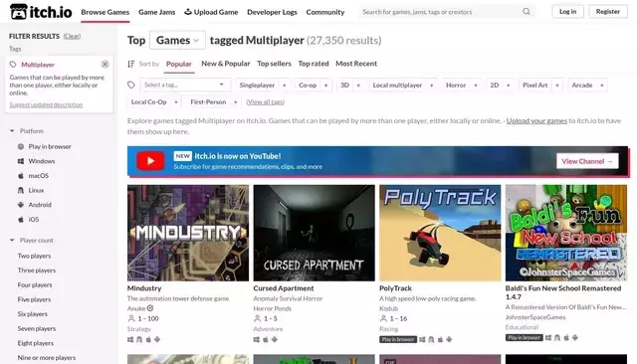Viewport: 637px width, 364px height.
Task: Click PolyTrack's Play in browser badge
Action: [398, 339]
